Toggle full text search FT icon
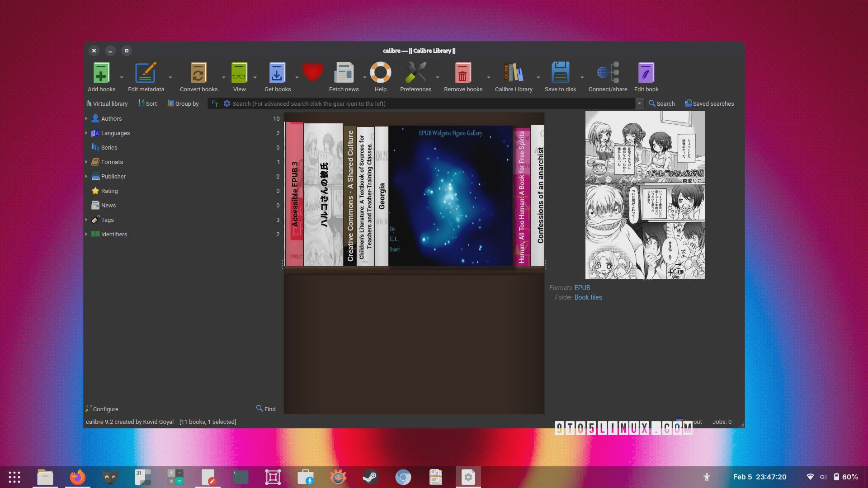The image size is (868, 488). click(215, 103)
